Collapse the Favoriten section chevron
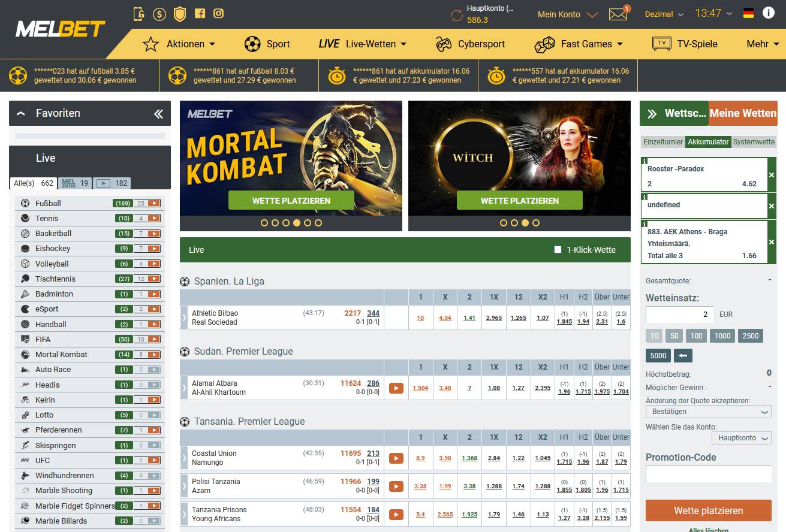786x532 pixels. point(21,113)
